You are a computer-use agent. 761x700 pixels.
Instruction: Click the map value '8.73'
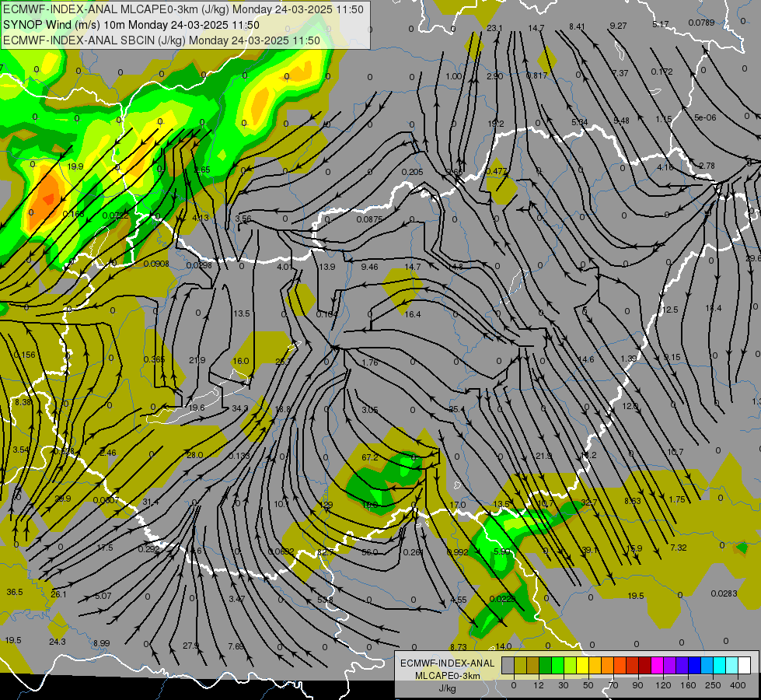[x=459, y=646]
